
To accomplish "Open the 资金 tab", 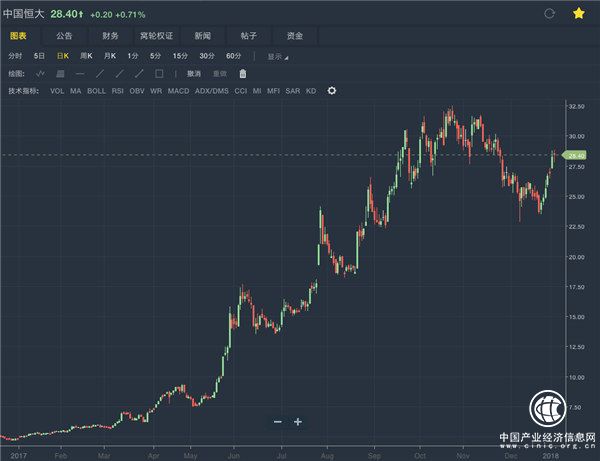I will coord(295,36).
